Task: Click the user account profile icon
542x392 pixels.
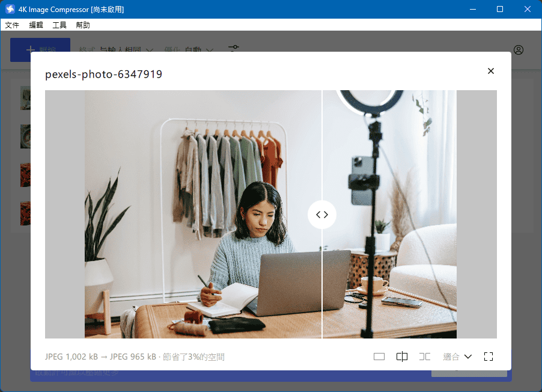Action: pos(519,50)
